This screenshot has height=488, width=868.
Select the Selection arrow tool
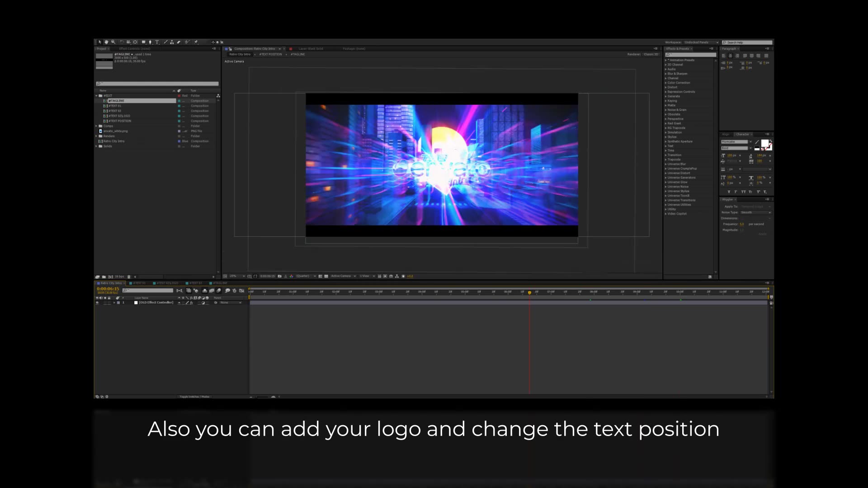100,42
